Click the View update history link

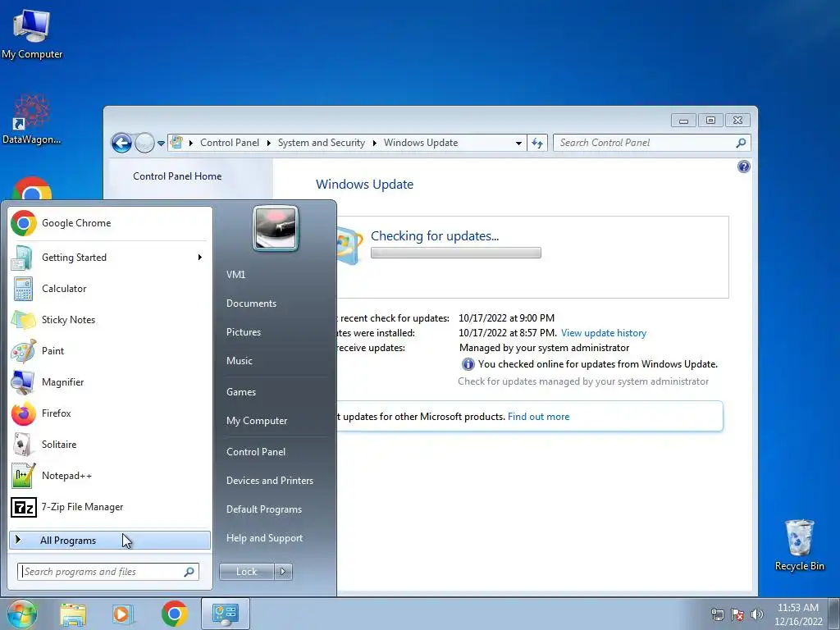click(x=603, y=333)
